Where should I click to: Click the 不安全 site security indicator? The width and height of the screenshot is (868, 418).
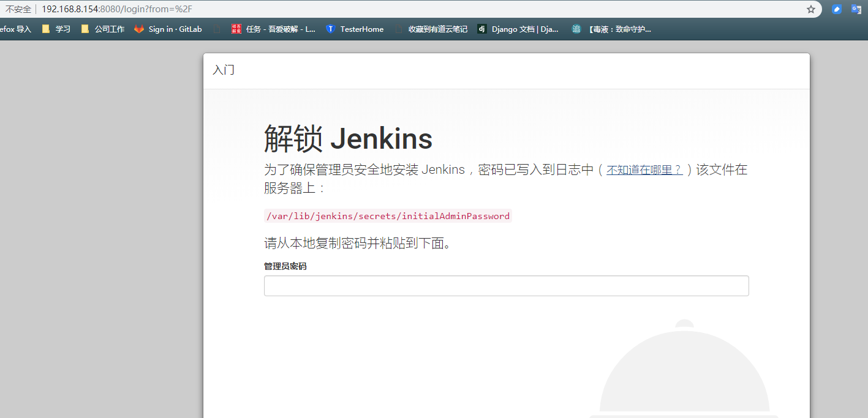point(18,9)
